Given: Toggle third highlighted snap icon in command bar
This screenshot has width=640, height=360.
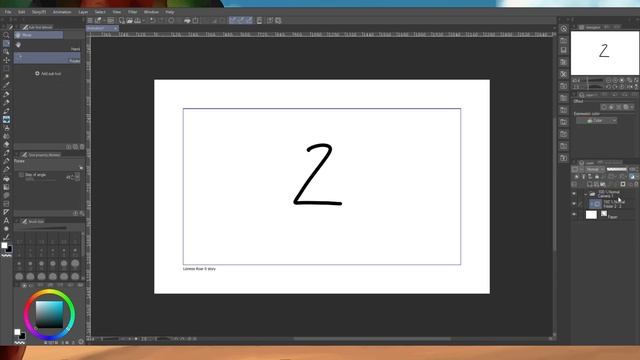Looking at the screenshot, I should tap(248, 20).
